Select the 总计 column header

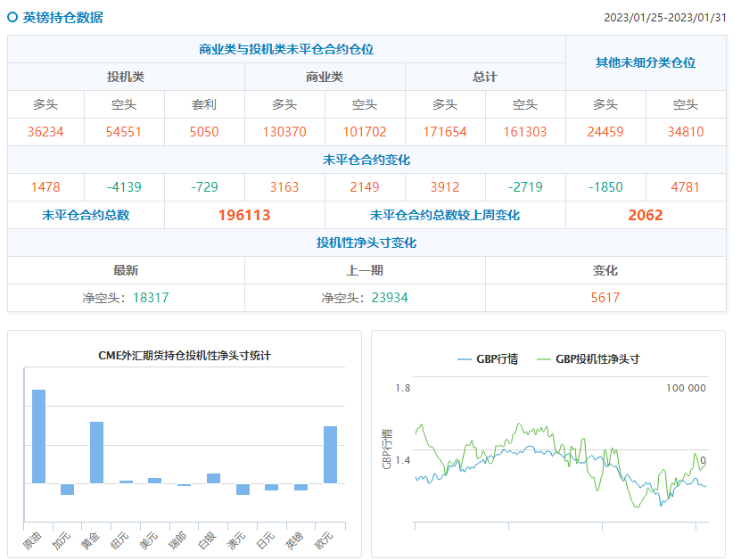click(x=485, y=77)
